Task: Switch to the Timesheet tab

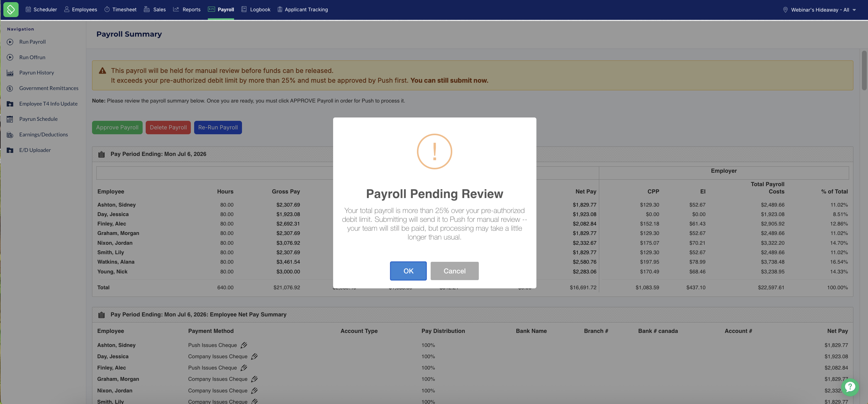Action: [120, 9]
